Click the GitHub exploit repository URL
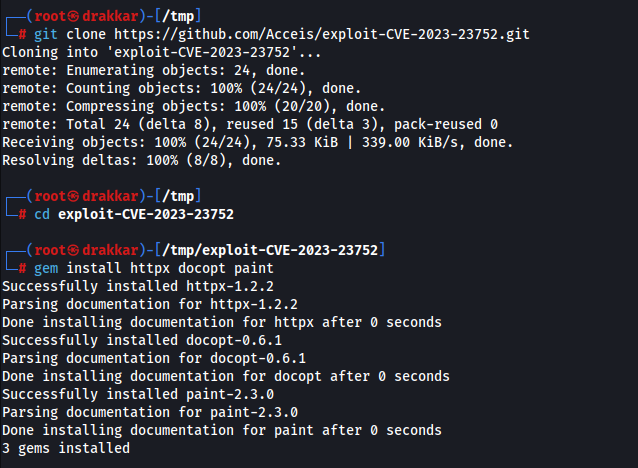The height and width of the screenshot is (468, 638). point(322,34)
